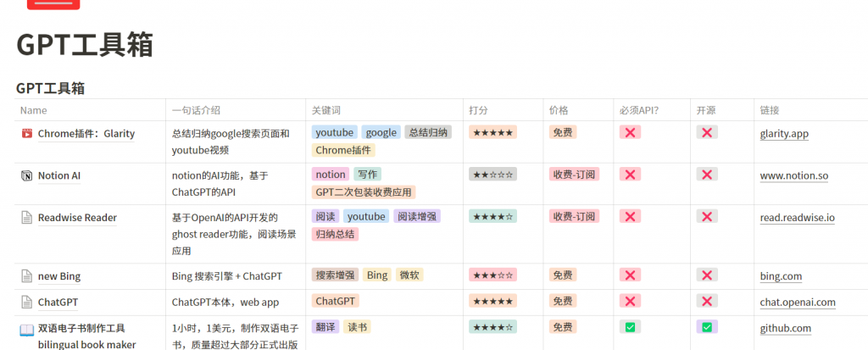Toggle 必须API cross for Readwise Reader
This screenshot has height=350, width=868.
630,217
